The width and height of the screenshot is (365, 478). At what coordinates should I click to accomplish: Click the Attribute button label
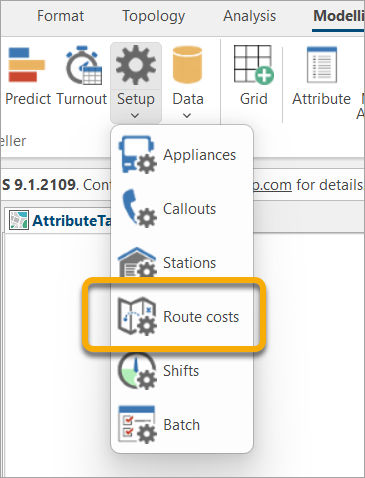click(321, 99)
